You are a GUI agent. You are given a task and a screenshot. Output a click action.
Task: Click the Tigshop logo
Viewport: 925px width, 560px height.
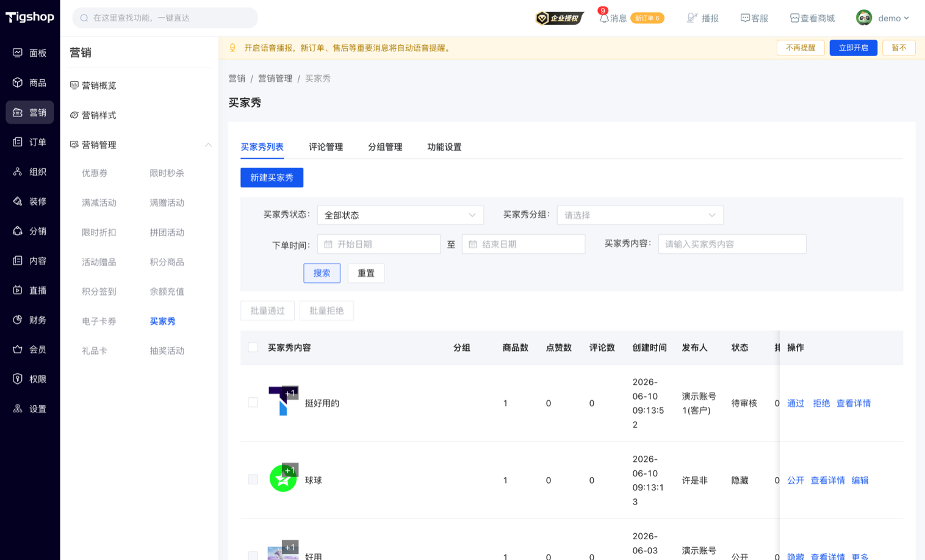pyautogui.click(x=30, y=17)
